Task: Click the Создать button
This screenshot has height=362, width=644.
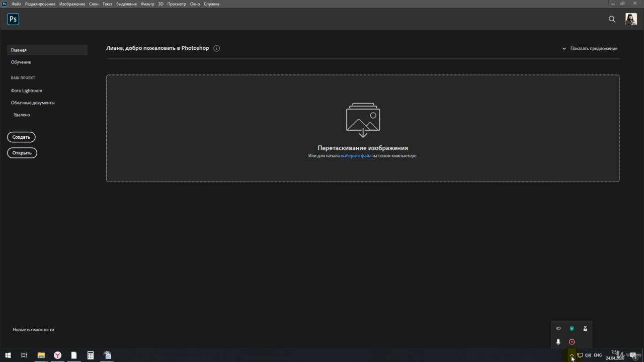Action: 21,137
